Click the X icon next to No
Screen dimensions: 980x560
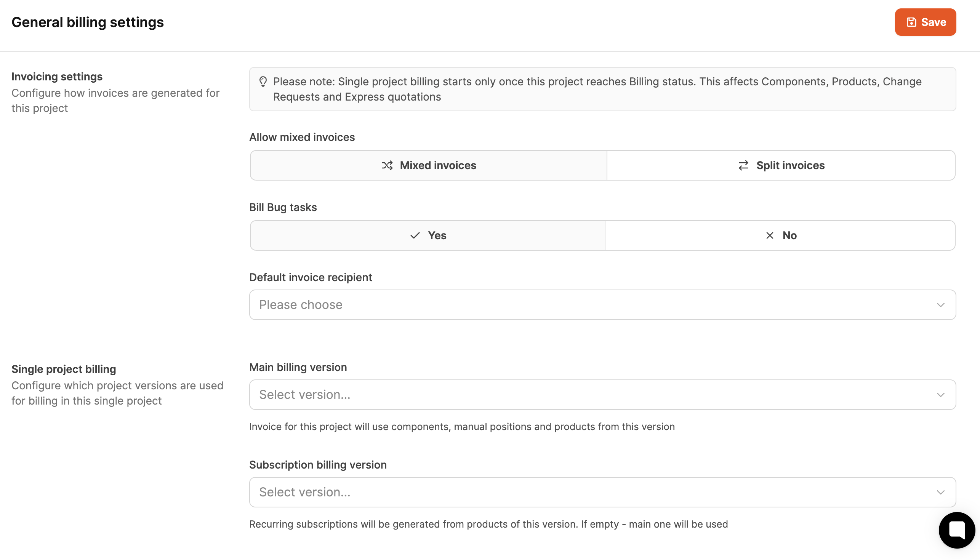point(770,235)
